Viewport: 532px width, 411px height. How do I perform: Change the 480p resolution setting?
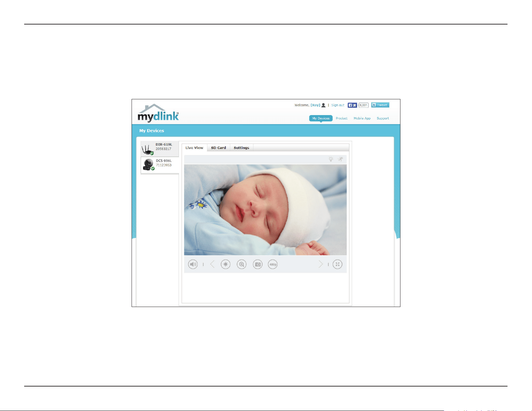(x=273, y=264)
